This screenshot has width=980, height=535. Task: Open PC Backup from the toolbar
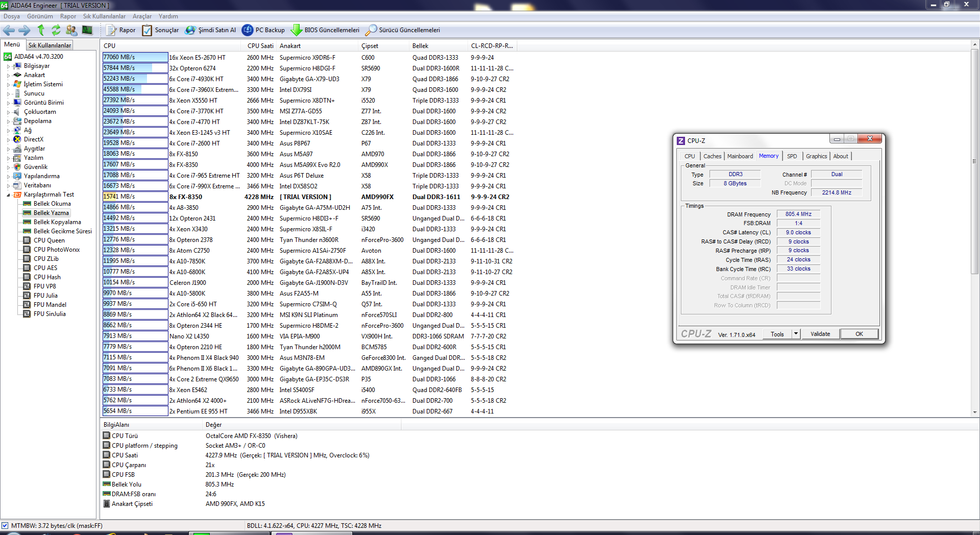point(263,30)
